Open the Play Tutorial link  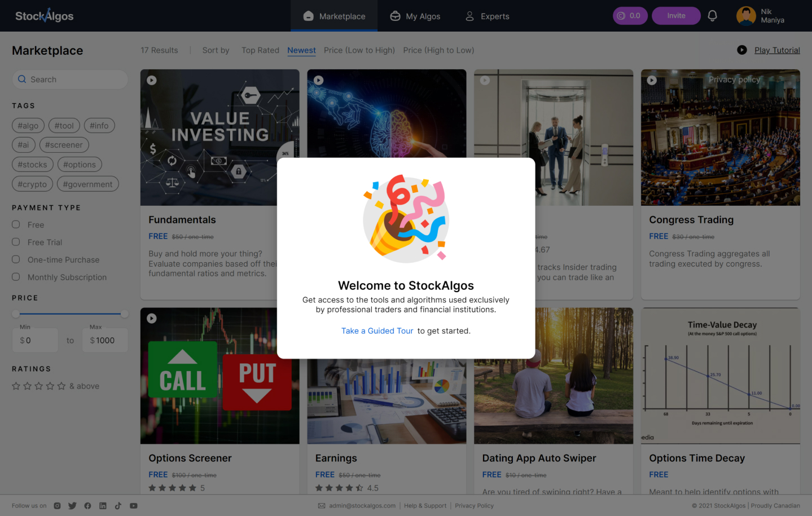[777, 50]
